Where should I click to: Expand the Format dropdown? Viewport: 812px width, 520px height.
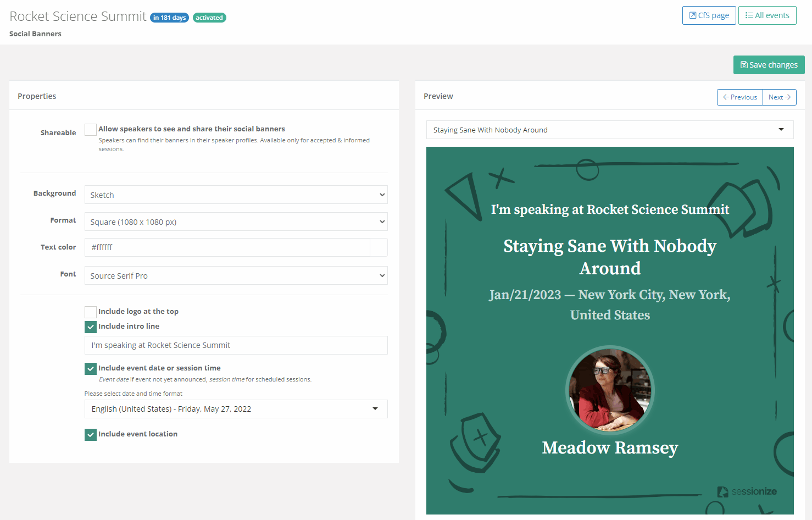[x=236, y=222]
